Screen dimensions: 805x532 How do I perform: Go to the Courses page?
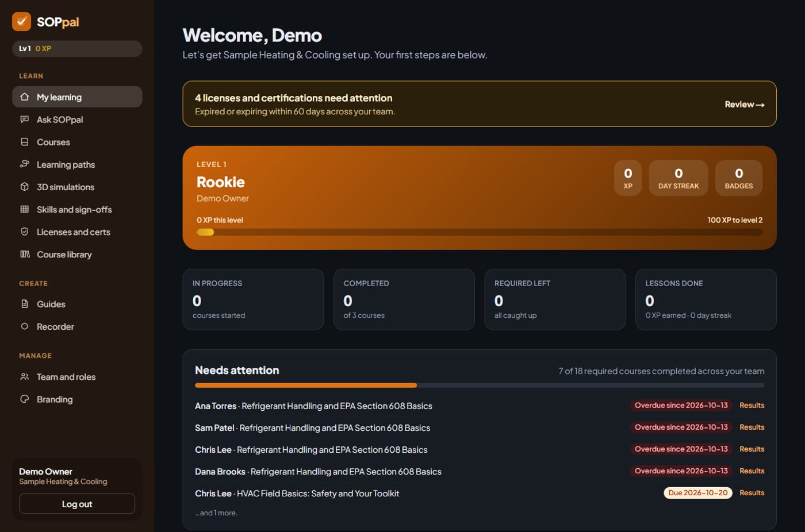click(77, 142)
